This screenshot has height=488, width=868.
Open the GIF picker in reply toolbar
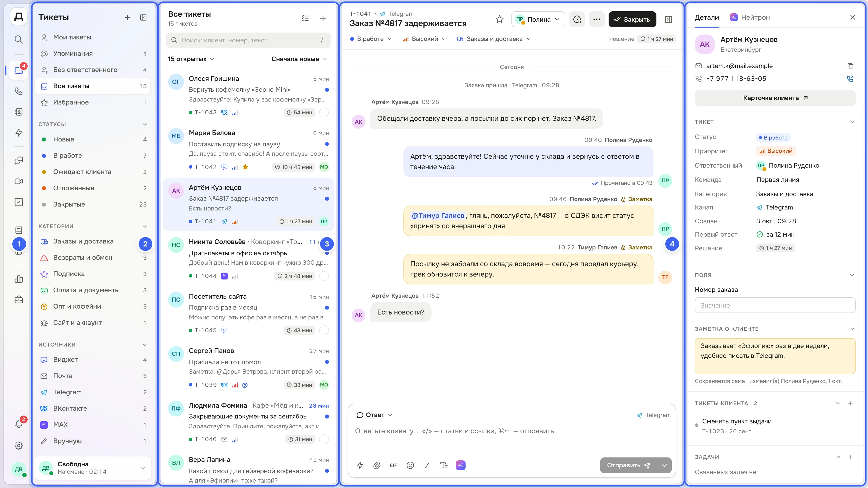pos(393,465)
